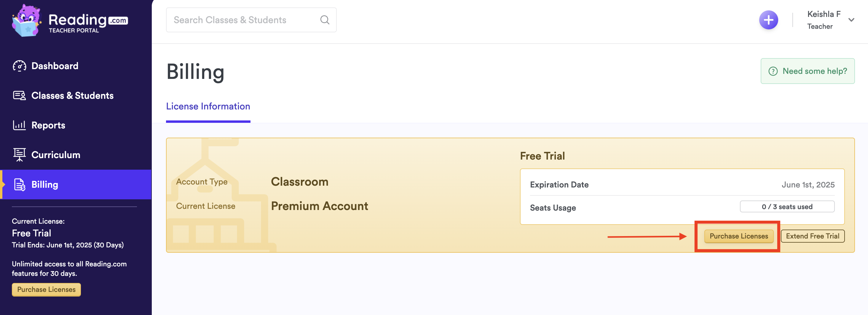Click the purple plus add button
868x315 pixels.
pyautogui.click(x=768, y=20)
